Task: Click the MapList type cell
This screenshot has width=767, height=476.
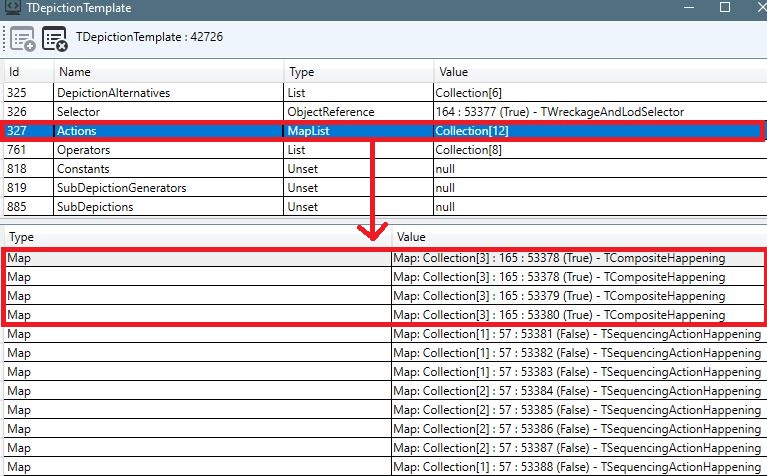Action: coord(358,131)
